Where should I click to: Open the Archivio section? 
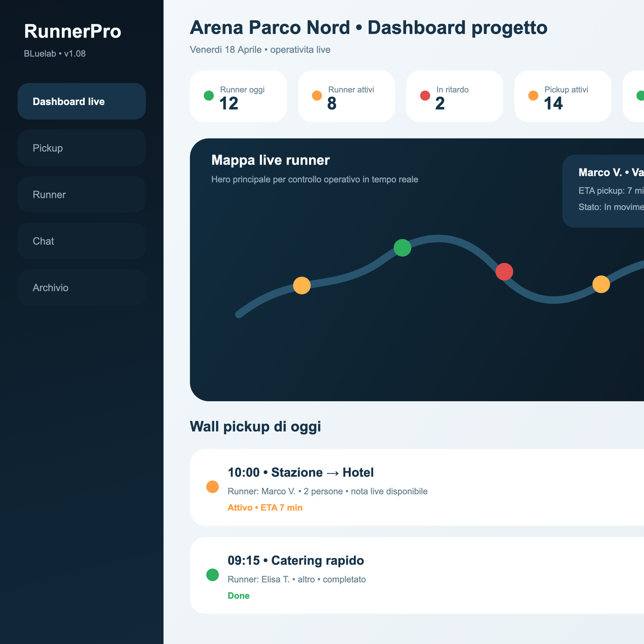coord(81,287)
